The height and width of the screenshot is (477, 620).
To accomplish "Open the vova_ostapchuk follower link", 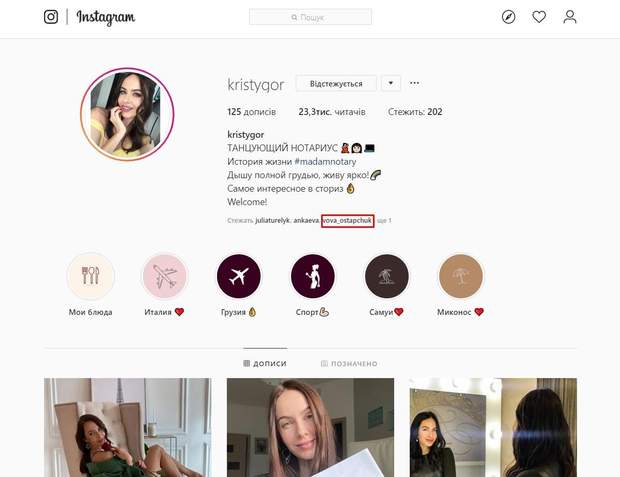I will click(348, 221).
